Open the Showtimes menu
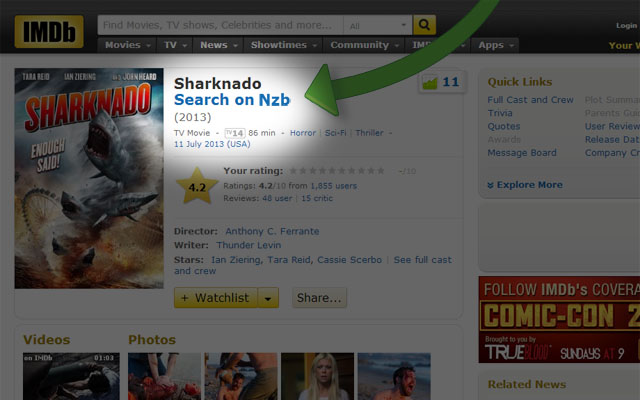Image resolution: width=640 pixels, height=400 pixels. (284, 45)
